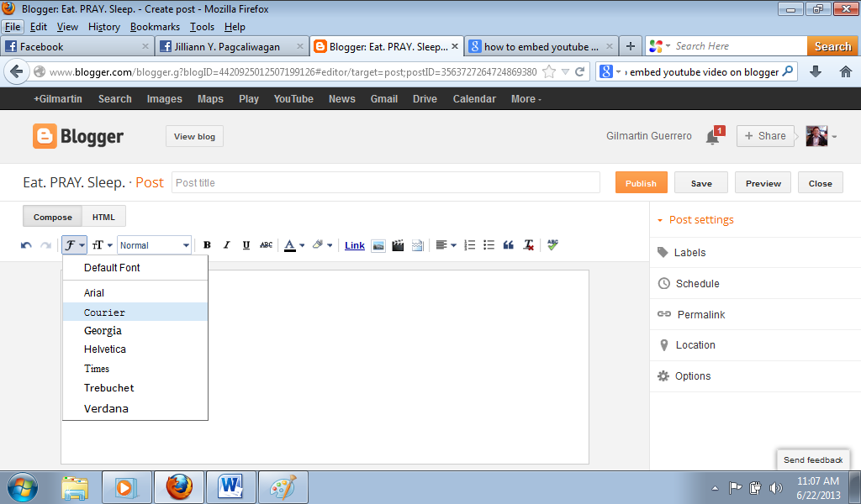Image resolution: width=861 pixels, height=504 pixels.
Task: Open the Normal paragraph format combo box
Action: (x=155, y=245)
